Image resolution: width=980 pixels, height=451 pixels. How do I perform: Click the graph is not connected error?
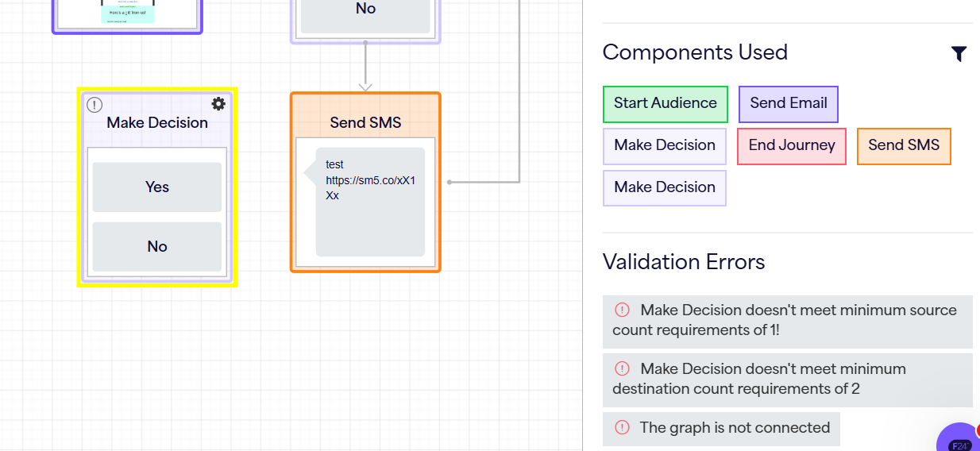tap(734, 428)
